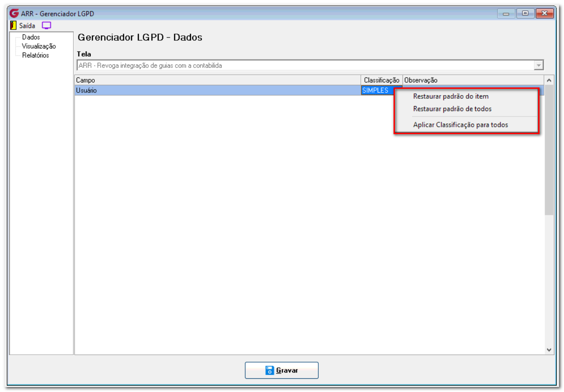Click the Gravar button
Screen dimensions: 564x392
click(282, 370)
